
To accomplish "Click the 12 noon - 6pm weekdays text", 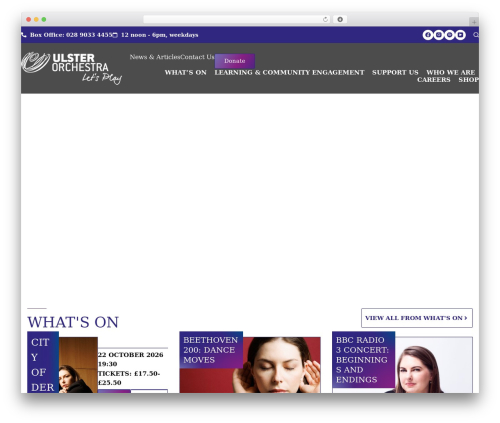I will click(160, 35).
